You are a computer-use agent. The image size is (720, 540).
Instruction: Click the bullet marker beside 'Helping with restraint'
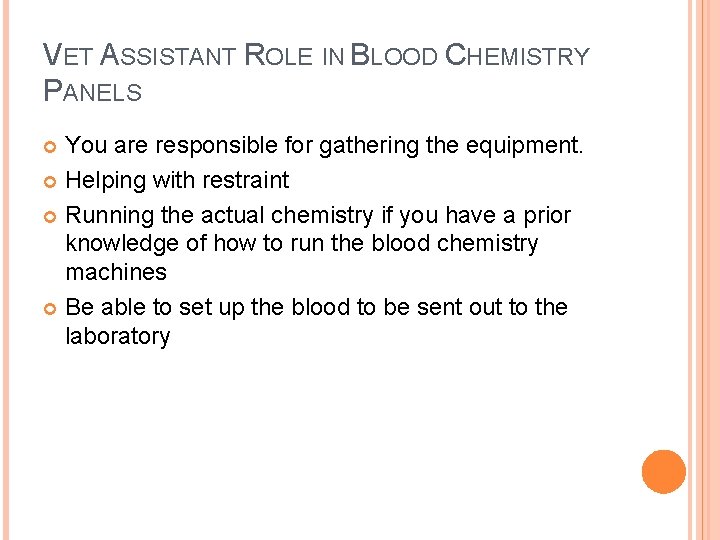click(x=50, y=182)
